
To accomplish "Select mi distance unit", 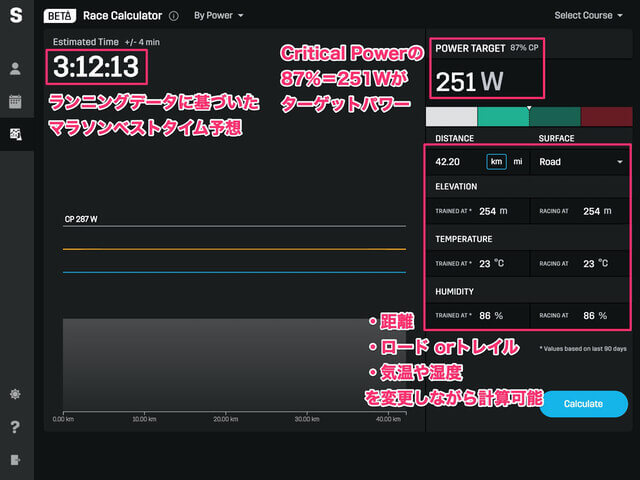I will pos(518,162).
